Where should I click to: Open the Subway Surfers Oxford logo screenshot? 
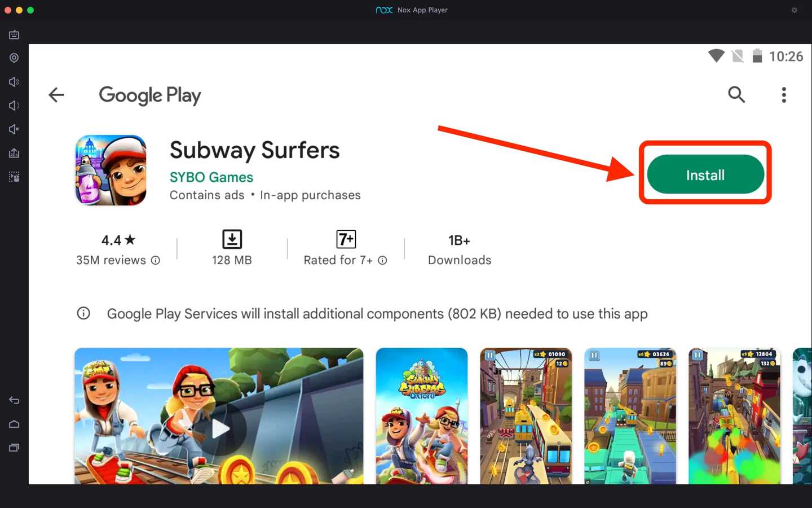coord(422,416)
